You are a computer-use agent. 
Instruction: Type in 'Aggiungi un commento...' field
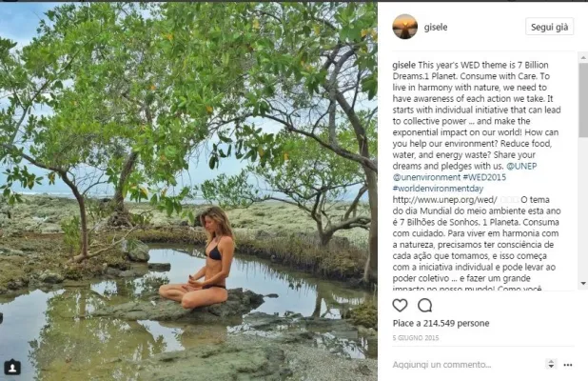[x=457, y=364]
